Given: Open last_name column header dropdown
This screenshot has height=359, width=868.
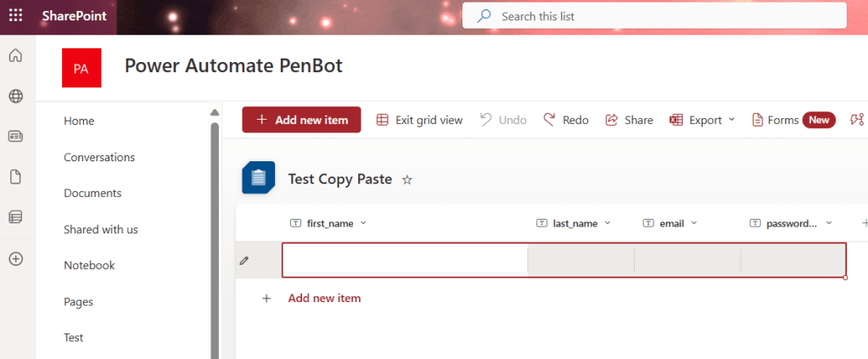Looking at the screenshot, I should tap(607, 223).
